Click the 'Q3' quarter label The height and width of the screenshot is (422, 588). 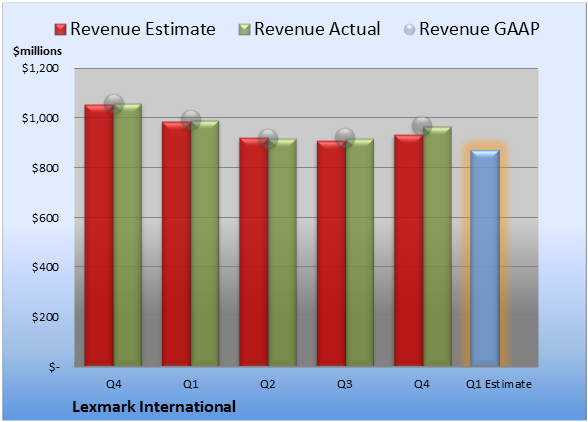click(345, 384)
